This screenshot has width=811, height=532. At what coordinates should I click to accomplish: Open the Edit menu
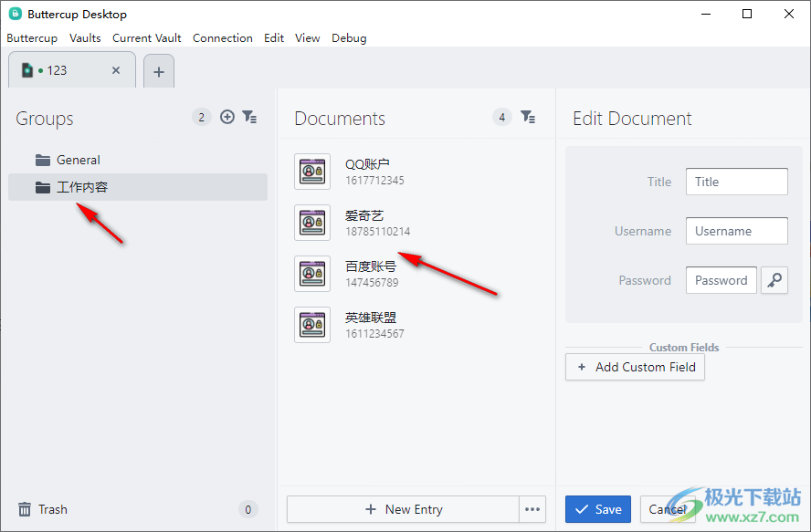pyautogui.click(x=274, y=38)
